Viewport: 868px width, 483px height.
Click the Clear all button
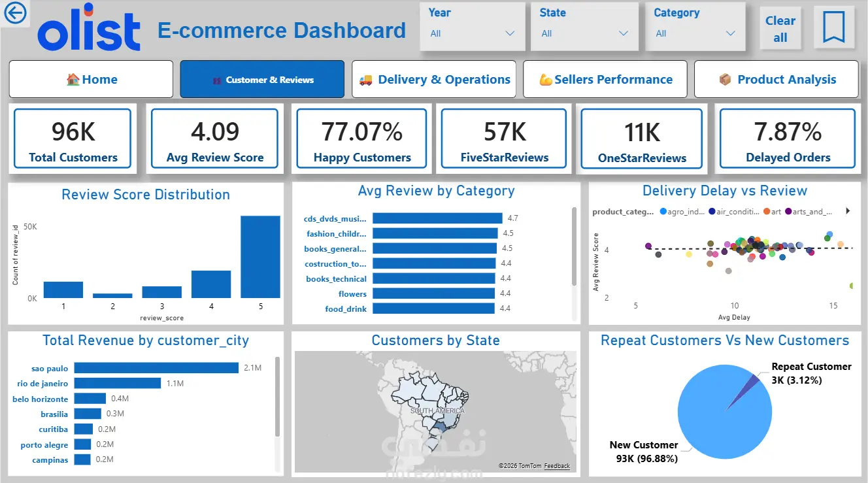pyautogui.click(x=780, y=29)
